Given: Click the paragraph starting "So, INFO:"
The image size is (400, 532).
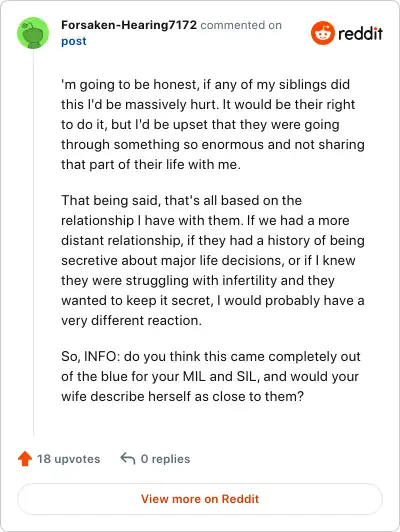Looking at the screenshot, I should click(x=211, y=377).
